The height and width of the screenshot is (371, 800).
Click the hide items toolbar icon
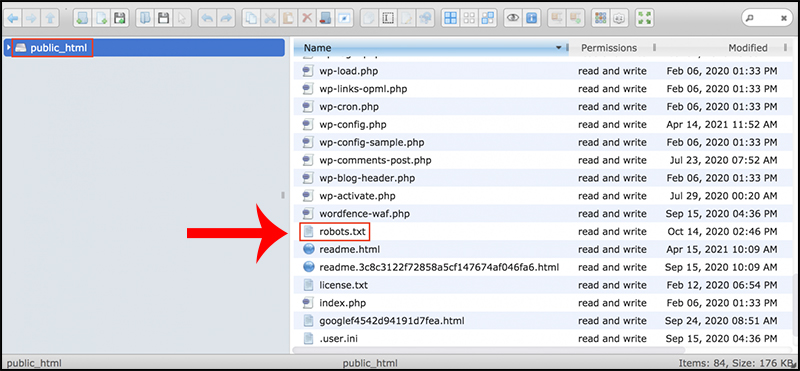click(344, 19)
